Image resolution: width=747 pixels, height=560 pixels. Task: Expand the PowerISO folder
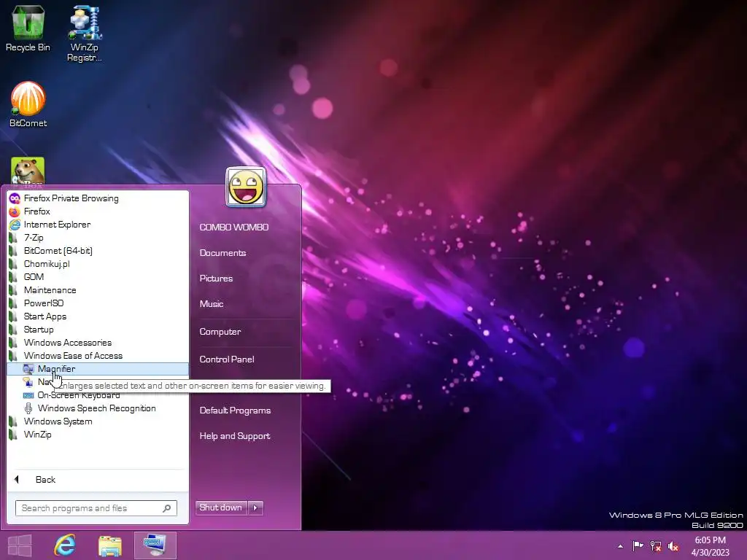98,303
